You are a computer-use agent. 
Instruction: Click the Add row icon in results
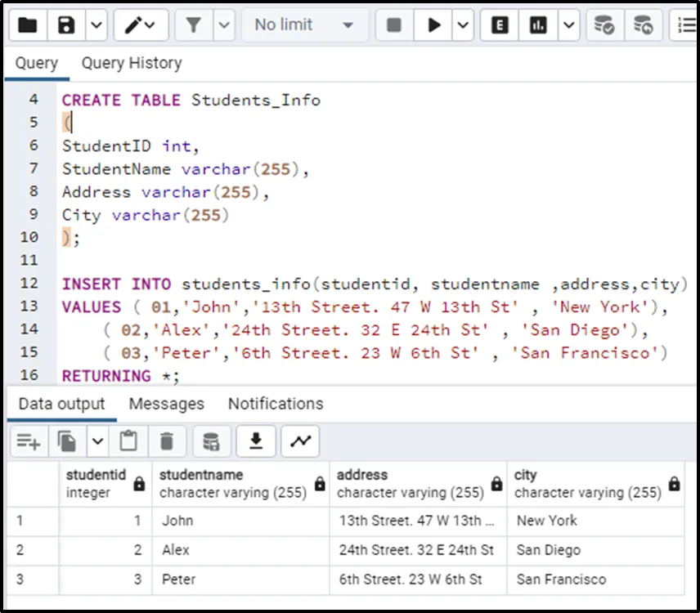click(28, 442)
